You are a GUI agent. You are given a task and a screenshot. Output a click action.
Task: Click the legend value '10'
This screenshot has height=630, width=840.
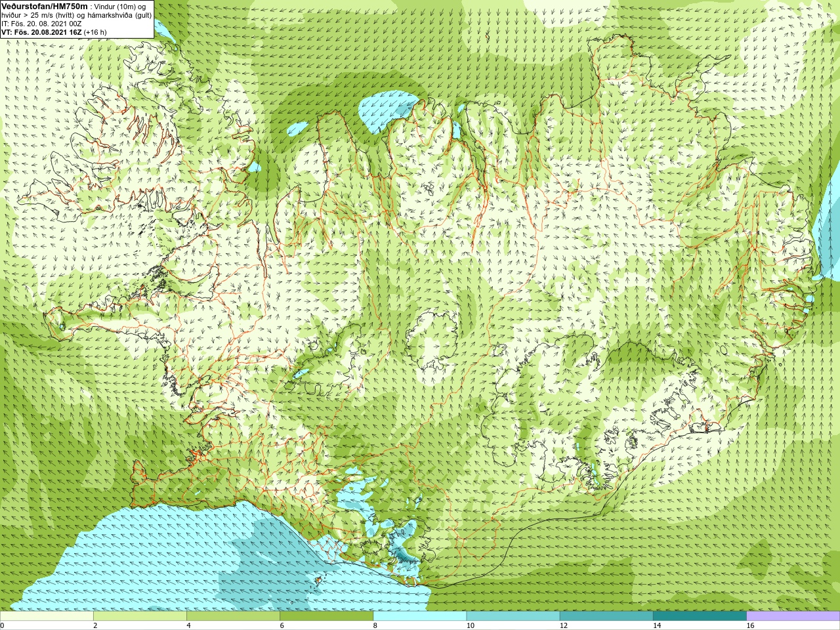pos(470,625)
